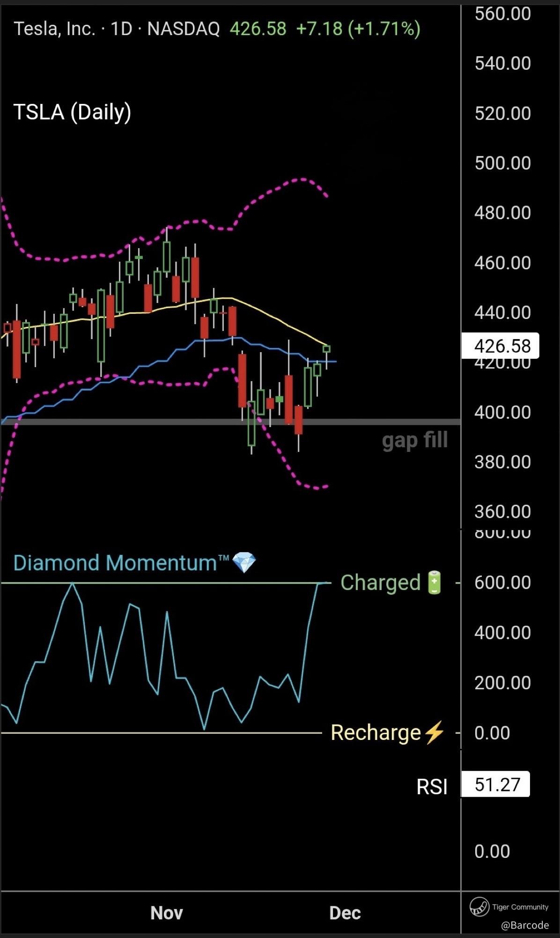Click the RSI label
The image size is (560, 938).
click(x=432, y=787)
